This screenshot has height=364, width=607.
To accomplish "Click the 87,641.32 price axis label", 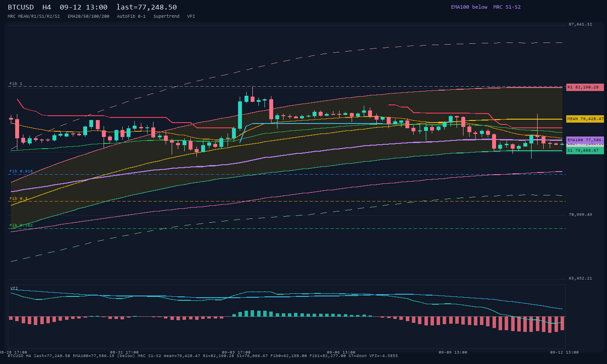I will (580, 24).
